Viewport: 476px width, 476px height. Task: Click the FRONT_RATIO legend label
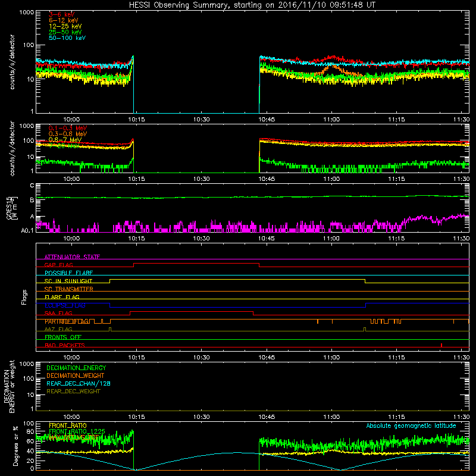[68, 425]
